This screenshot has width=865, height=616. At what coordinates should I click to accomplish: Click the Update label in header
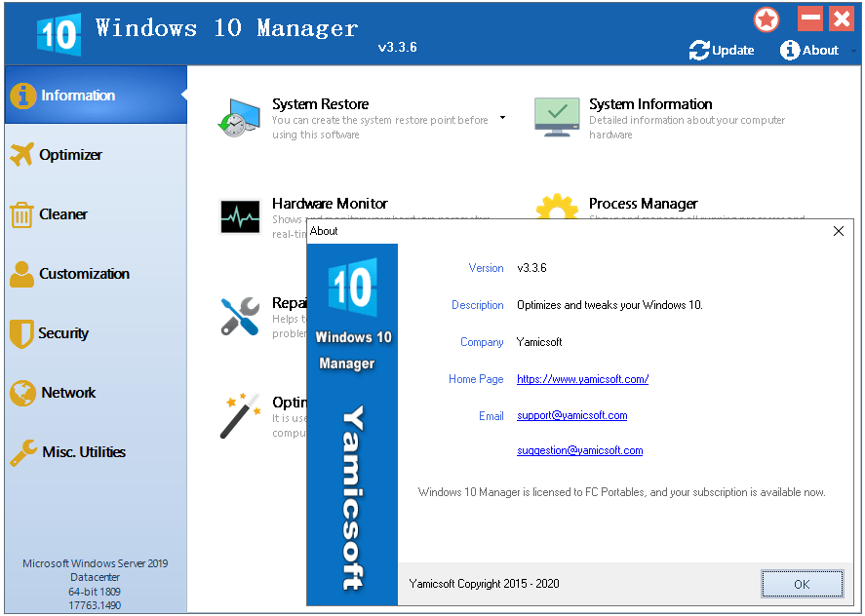(732, 50)
